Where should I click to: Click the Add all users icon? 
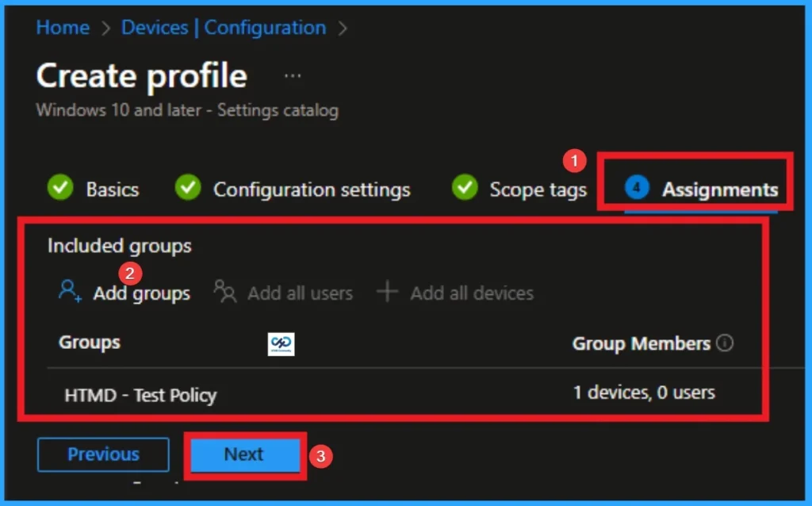tap(224, 292)
